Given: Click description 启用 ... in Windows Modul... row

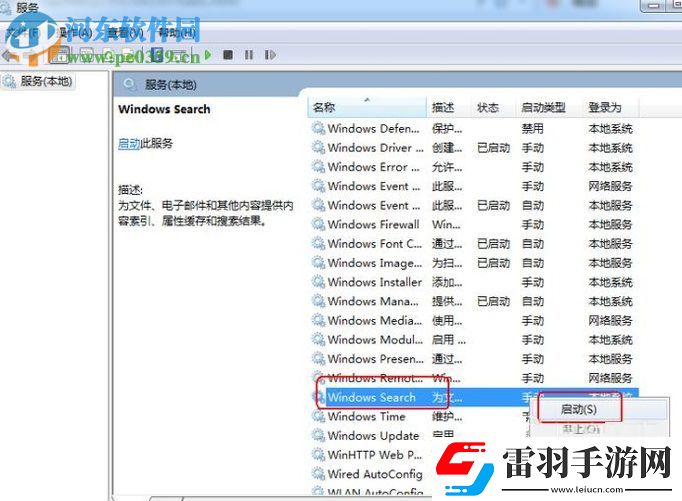Looking at the screenshot, I should click(x=448, y=339).
